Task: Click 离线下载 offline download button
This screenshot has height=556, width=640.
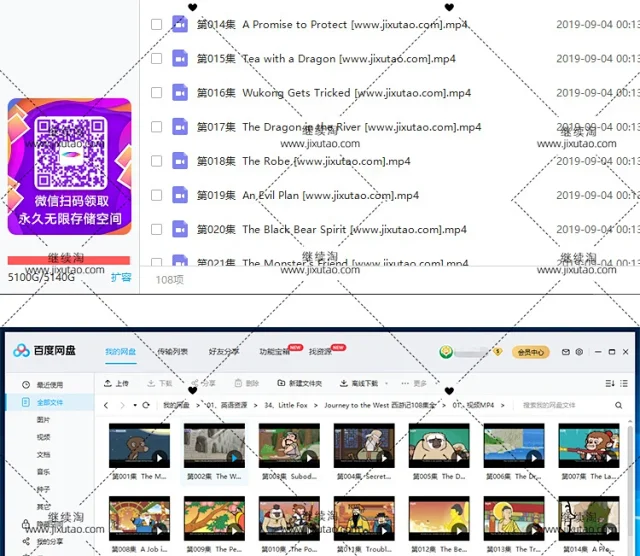Action: coord(359,383)
